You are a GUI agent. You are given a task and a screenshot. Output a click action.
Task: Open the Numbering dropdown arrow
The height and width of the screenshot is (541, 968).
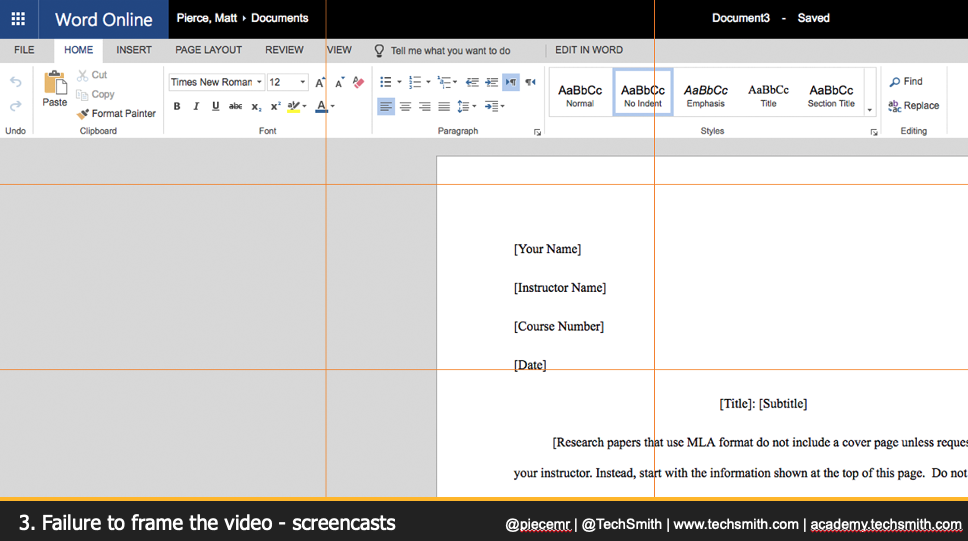428,82
